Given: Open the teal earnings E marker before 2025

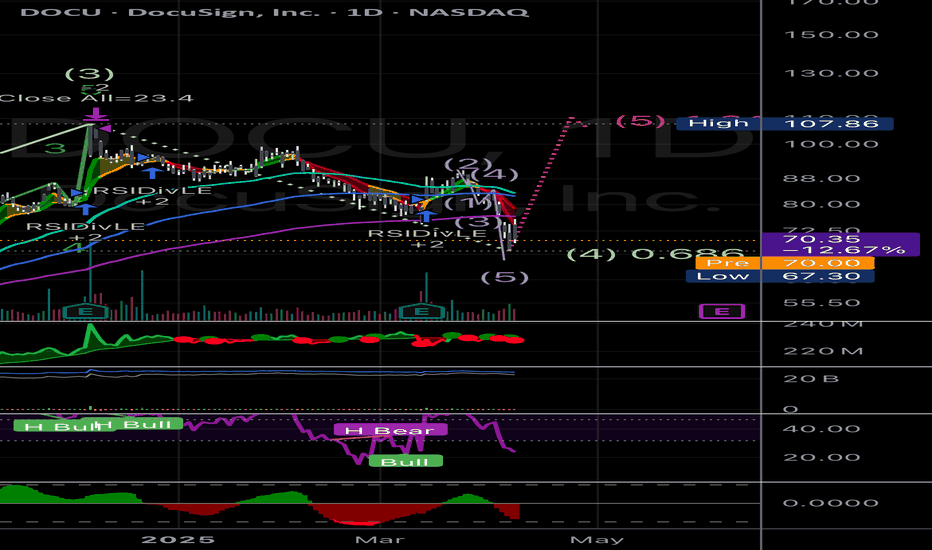Looking at the screenshot, I should [x=86, y=312].
